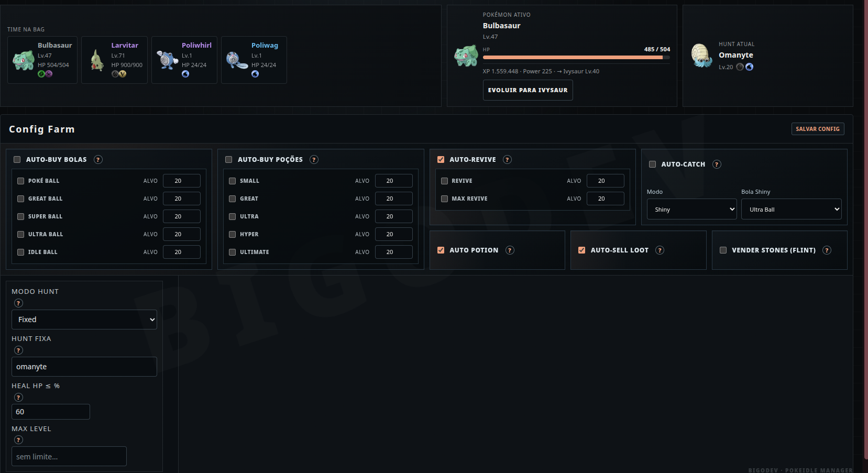The image size is (868, 473).
Task: Open the Bola Shiny Ultra Ball dropdown
Action: tap(791, 209)
